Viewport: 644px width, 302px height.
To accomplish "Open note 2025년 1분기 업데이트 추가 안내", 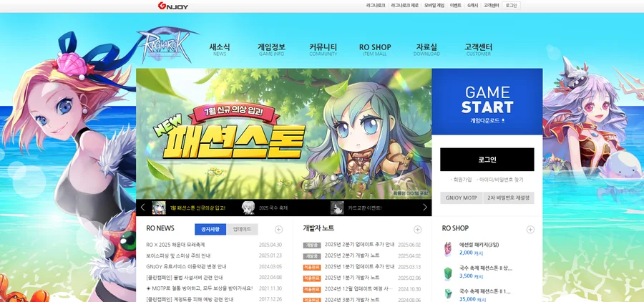I will (x=359, y=267).
